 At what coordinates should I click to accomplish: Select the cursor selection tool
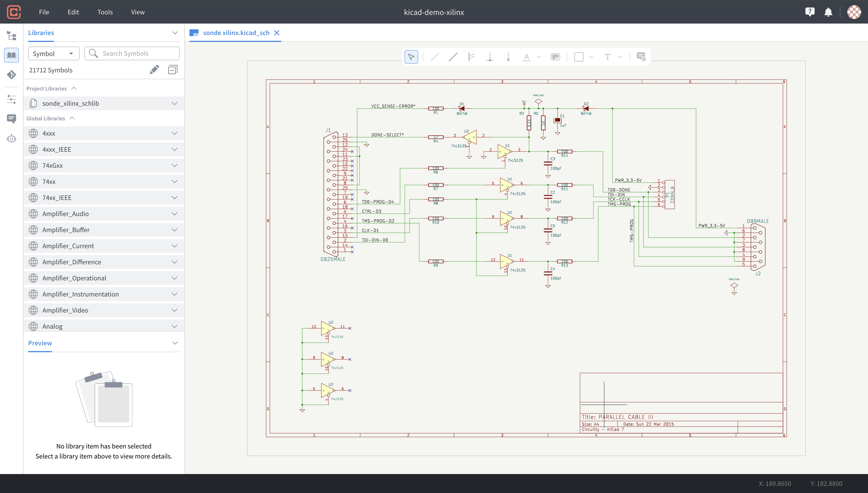point(411,57)
